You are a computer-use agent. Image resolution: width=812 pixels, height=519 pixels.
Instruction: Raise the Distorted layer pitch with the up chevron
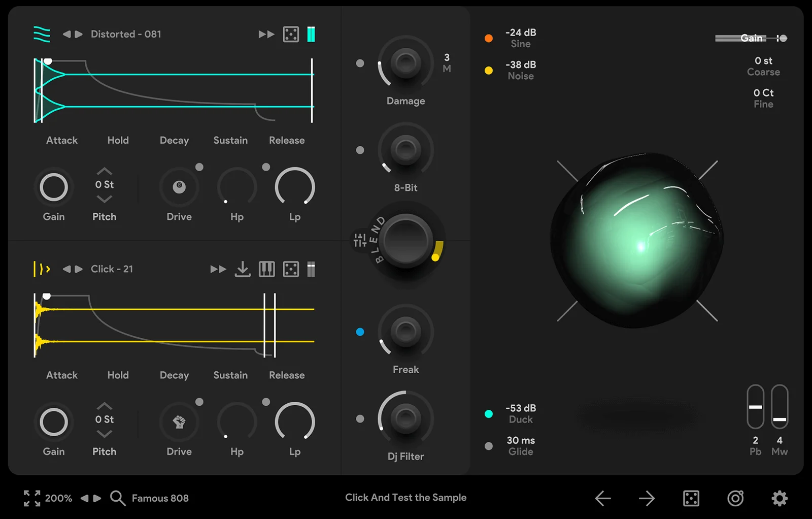pyautogui.click(x=105, y=171)
